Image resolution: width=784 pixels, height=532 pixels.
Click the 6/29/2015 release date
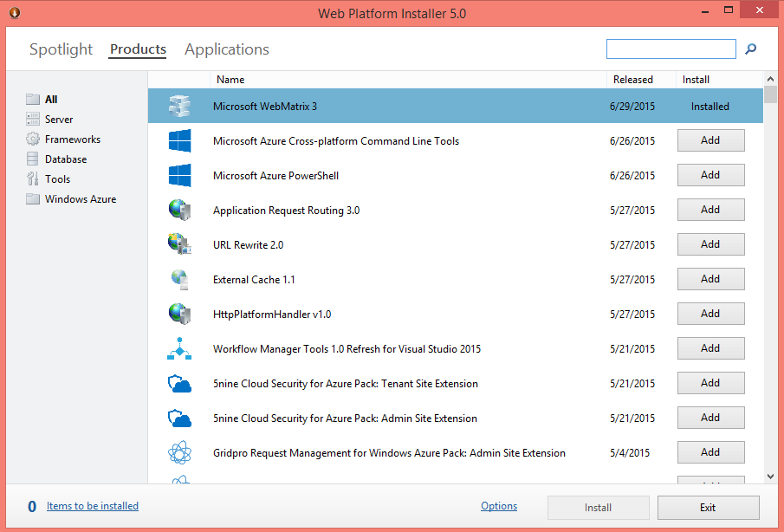(x=632, y=106)
